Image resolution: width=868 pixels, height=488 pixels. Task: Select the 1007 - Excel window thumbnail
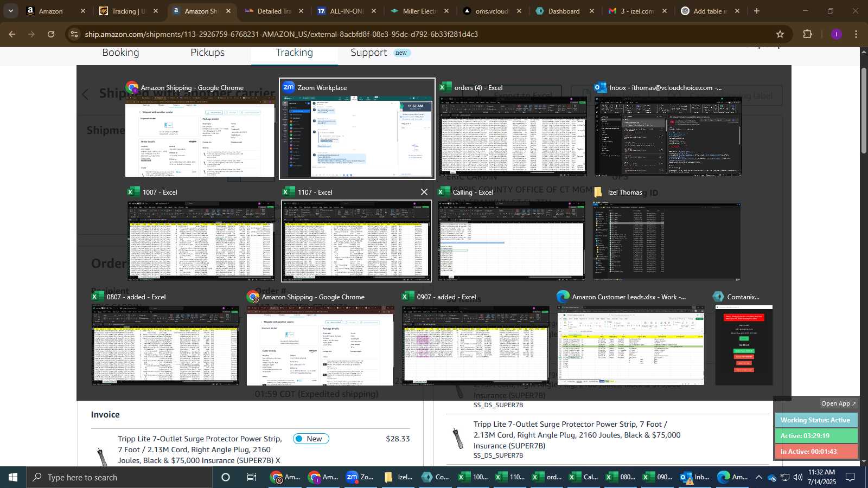(201, 233)
